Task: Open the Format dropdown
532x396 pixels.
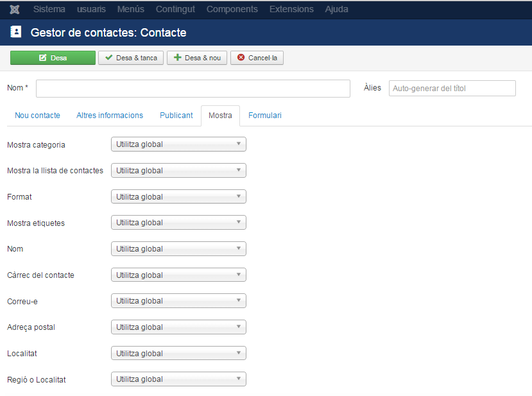Action: (x=178, y=196)
